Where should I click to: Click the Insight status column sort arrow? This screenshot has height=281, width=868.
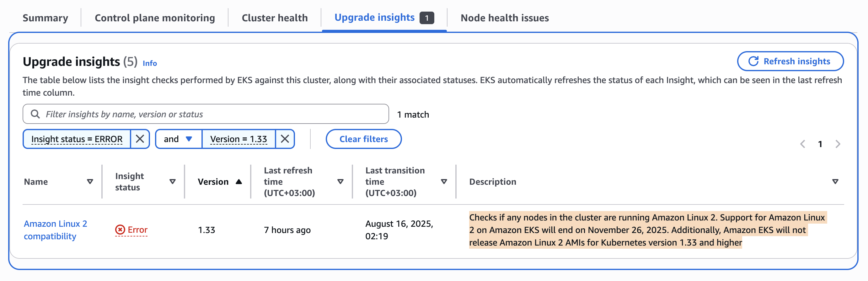(173, 182)
